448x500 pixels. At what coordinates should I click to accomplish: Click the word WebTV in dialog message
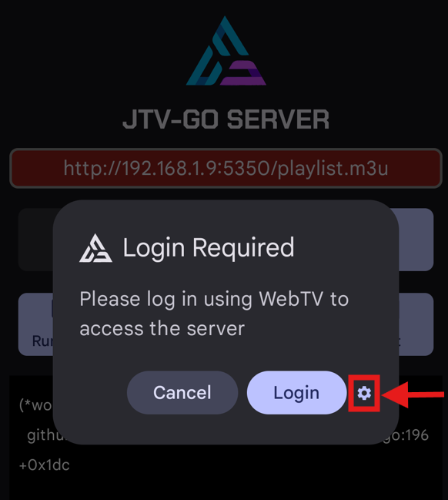[x=291, y=299]
